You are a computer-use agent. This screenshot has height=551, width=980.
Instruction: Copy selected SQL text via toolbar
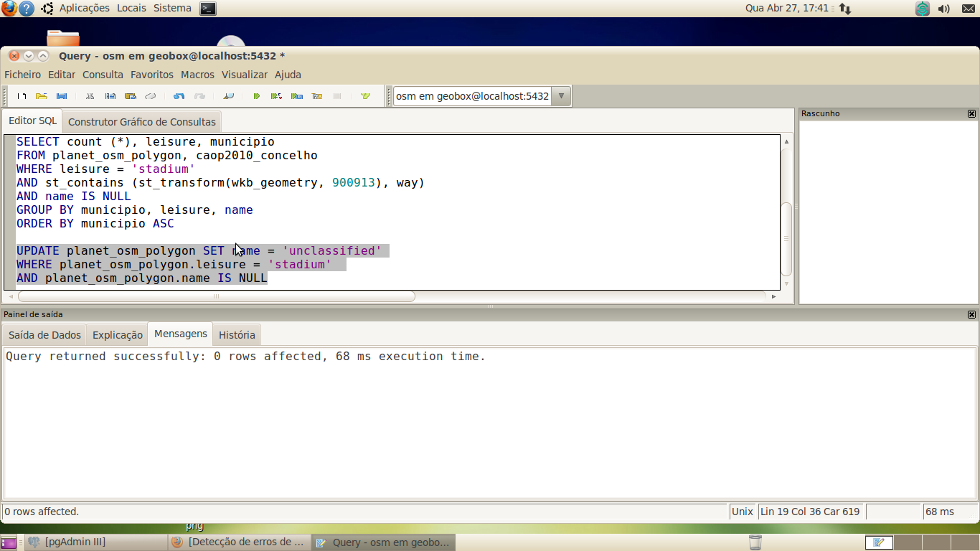(110, 96)
